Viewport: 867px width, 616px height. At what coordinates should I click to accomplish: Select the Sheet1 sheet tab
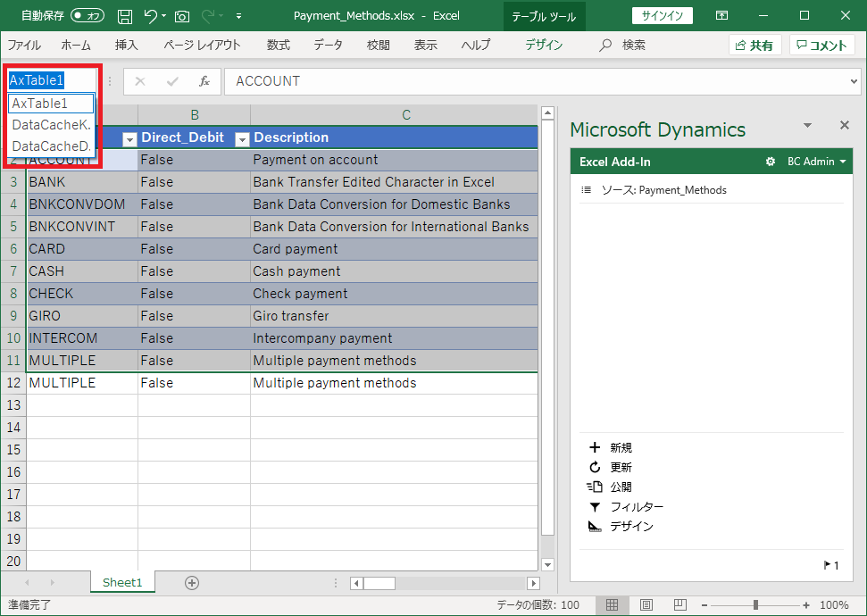tap(122, 582)
